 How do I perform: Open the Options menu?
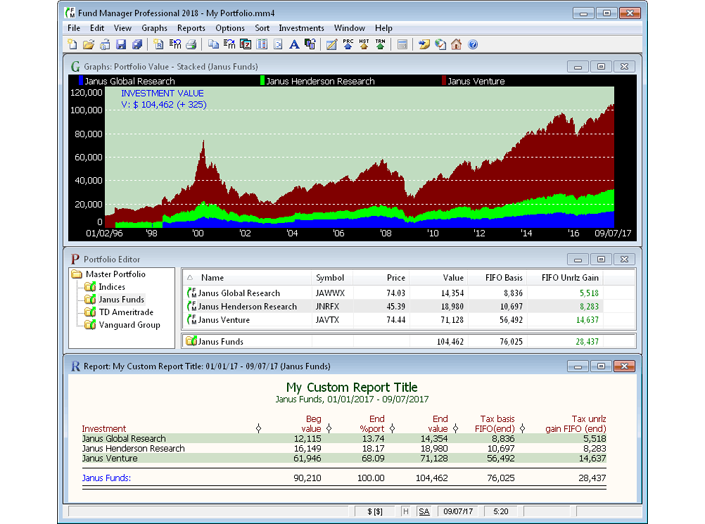230,28
